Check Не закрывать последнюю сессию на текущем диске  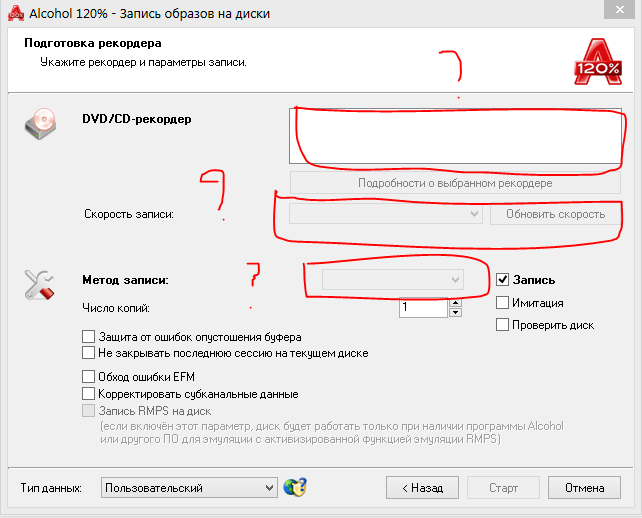click(88, 353)
